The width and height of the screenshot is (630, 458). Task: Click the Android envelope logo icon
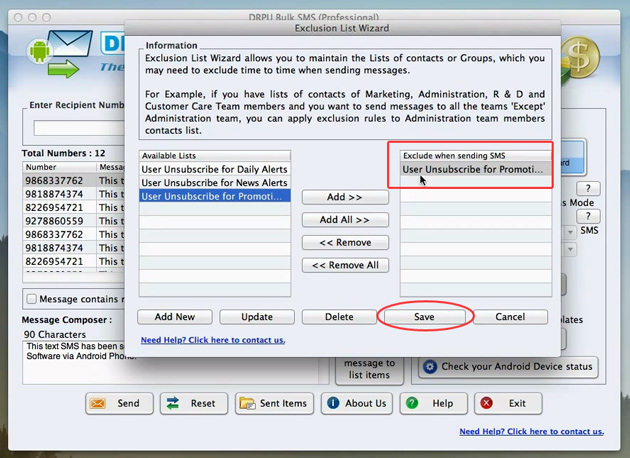coord(60,53)
